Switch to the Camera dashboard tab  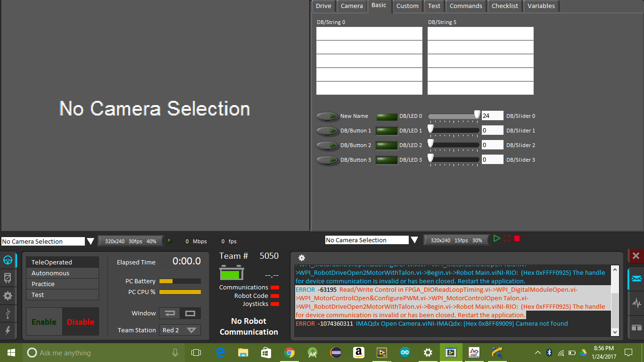tap(352, 6)
